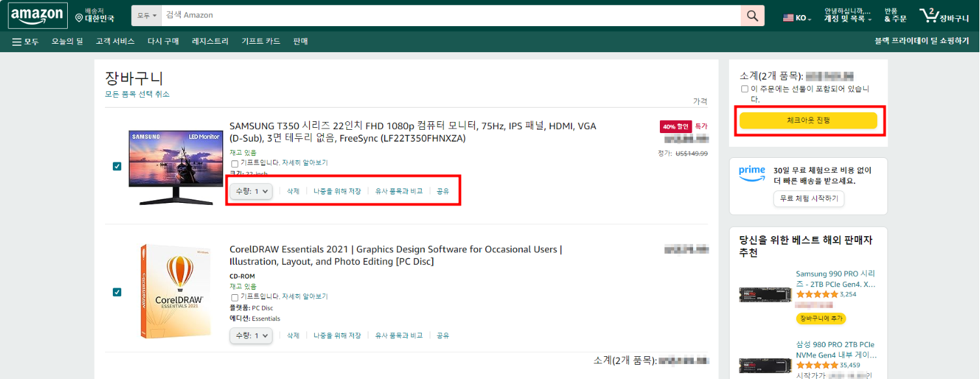
Task: Open the shopping cart icon
Action: point(943,16)
